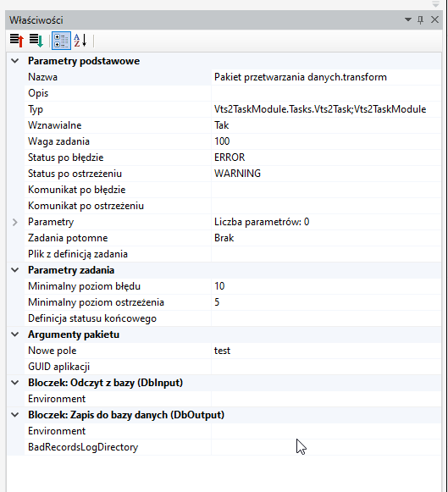Select the Opis value field
This screenshot has width=448, height=492.
[326, 93]
